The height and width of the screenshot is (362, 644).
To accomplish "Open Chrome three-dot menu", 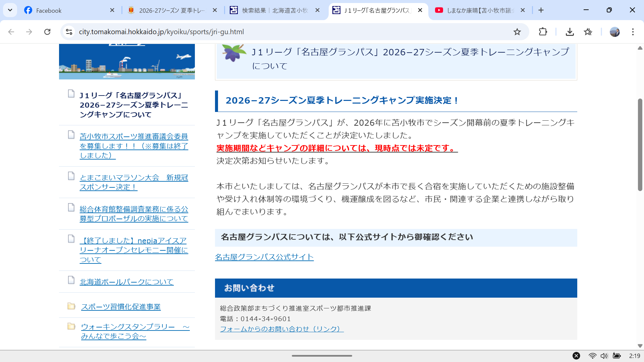I will [633, 32].
